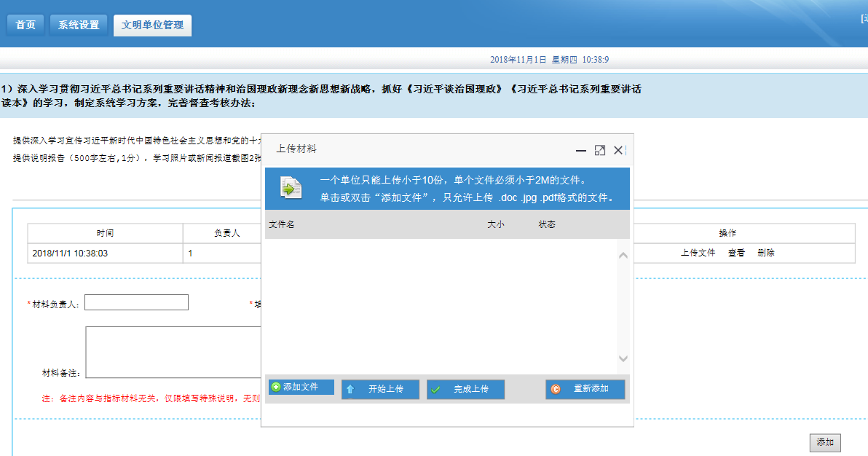Click the green checkmark on 完成上传

(x=435, y=390)
